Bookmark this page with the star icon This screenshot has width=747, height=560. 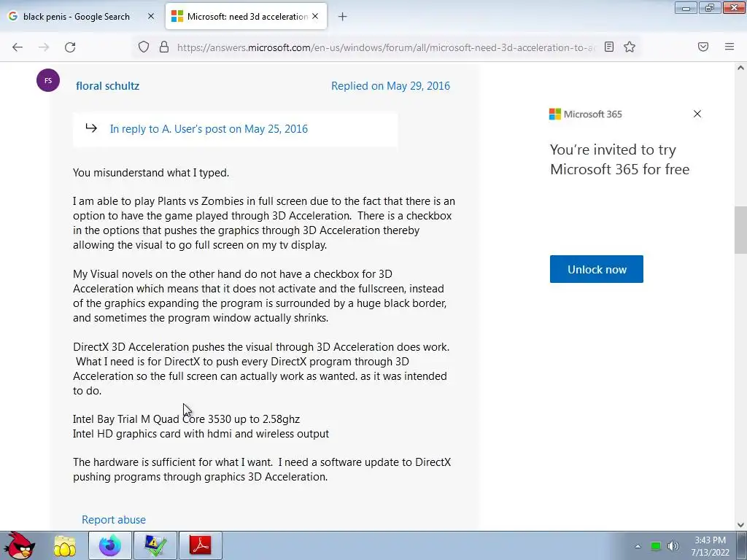[630, 47]
